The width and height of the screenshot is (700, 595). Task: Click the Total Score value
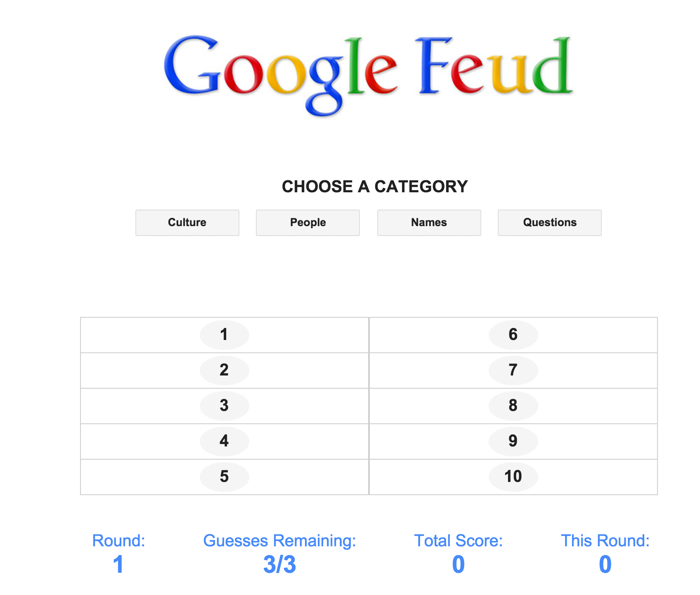point(458,564)
